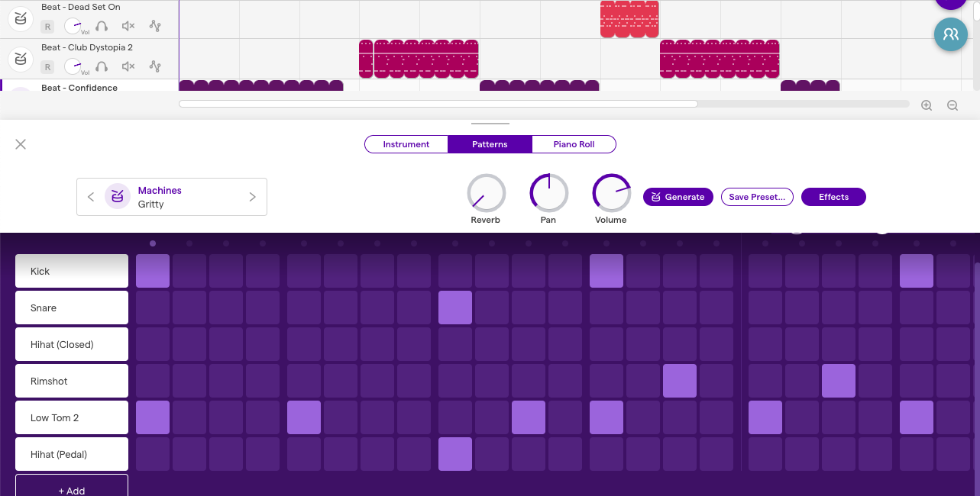This screenshot has width=980, height=496.
Task: Click the Machines instrument drum icon
Action: [x=118, y=196]
